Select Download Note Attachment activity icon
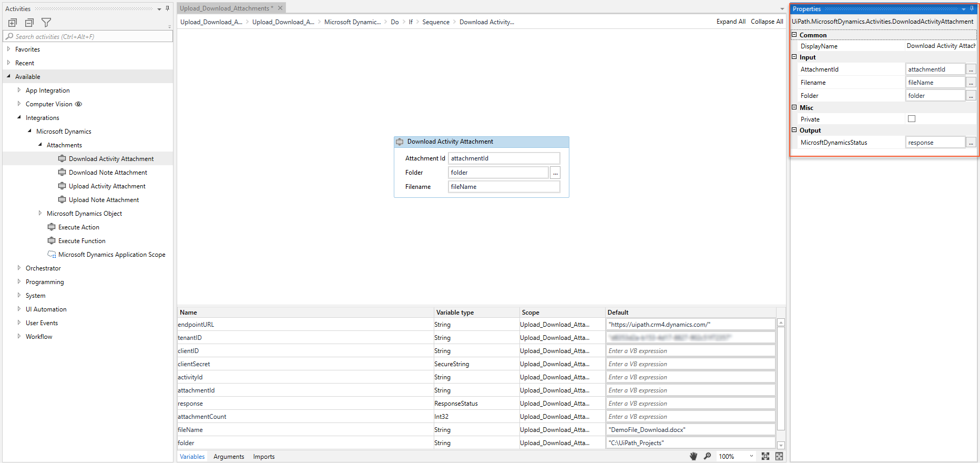980x463 pixels. pyautogui.click(x=62, y=172)
